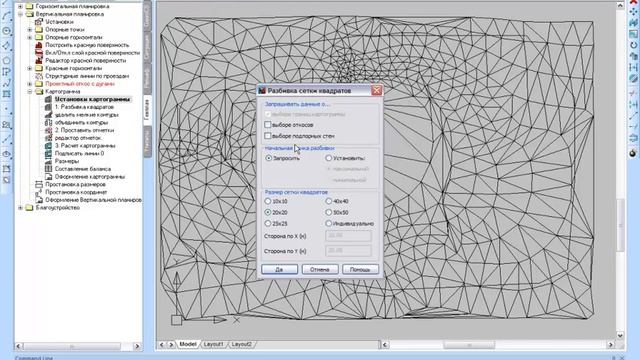
Task: Click the layout tabs scroll-left arrow
Action: click(162, 345)
